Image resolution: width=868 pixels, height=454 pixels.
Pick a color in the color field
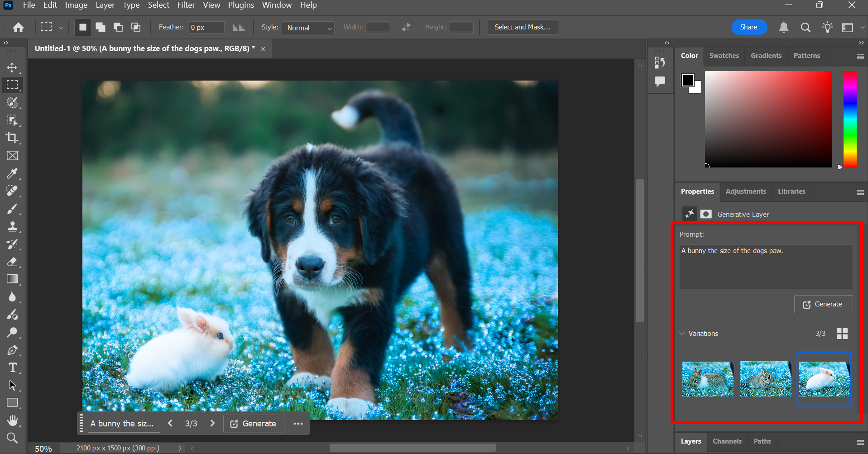pyautogui.click(x=768, y=119)
